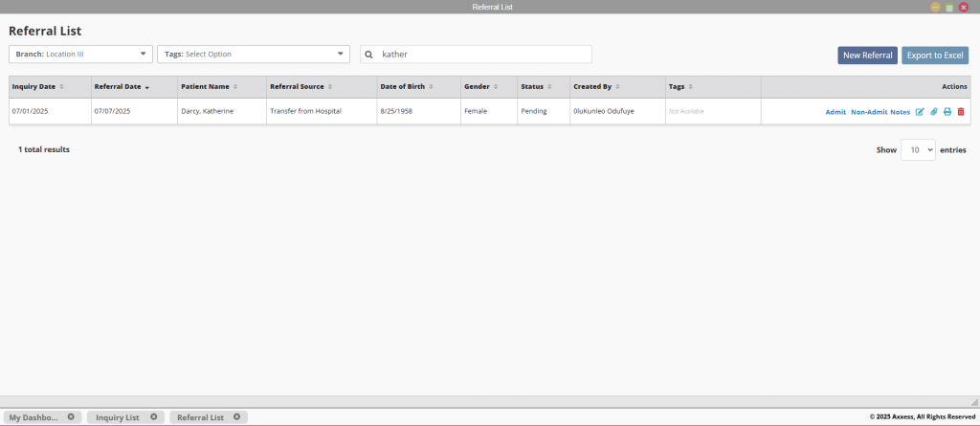
Task: Click the search field containing 'kather'
Action: point(479,55)
